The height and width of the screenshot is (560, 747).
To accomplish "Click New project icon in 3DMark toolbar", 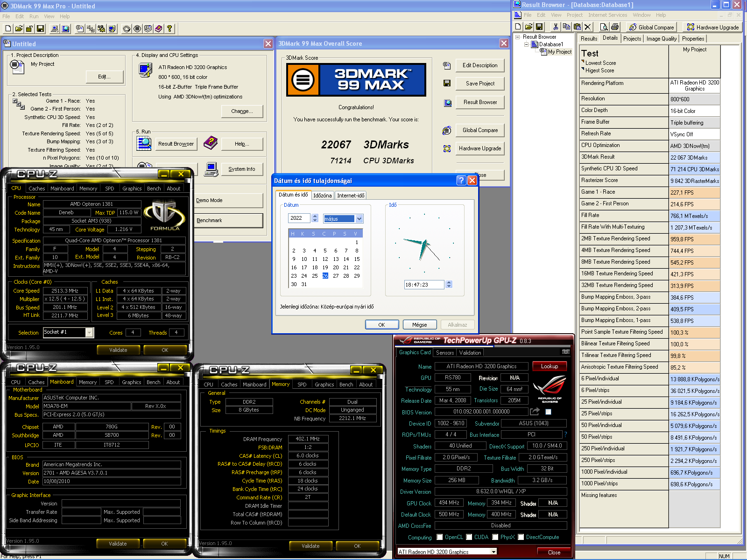I will tap(8, 28).
